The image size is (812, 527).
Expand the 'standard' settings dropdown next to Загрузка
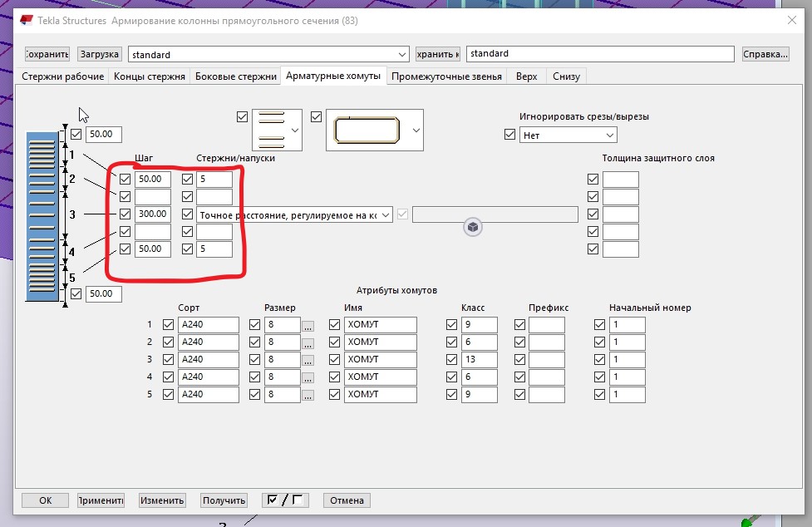tap(402, 54)
